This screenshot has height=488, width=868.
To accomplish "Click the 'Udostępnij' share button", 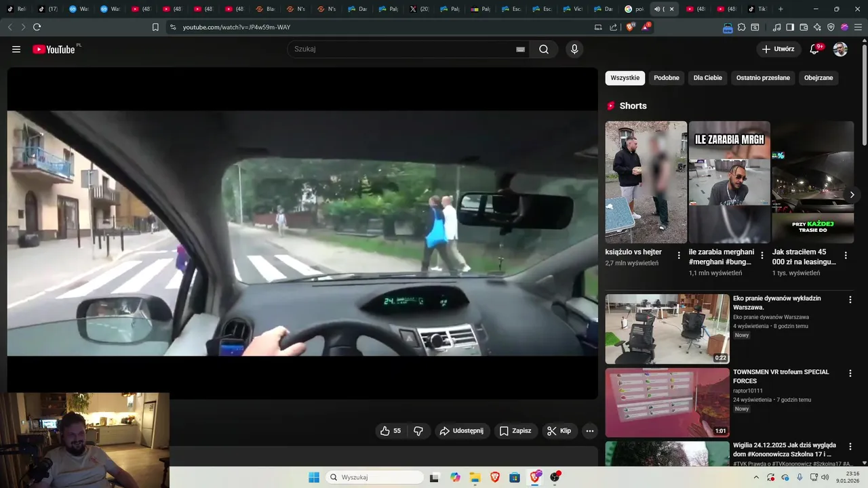I will [461, 430].
